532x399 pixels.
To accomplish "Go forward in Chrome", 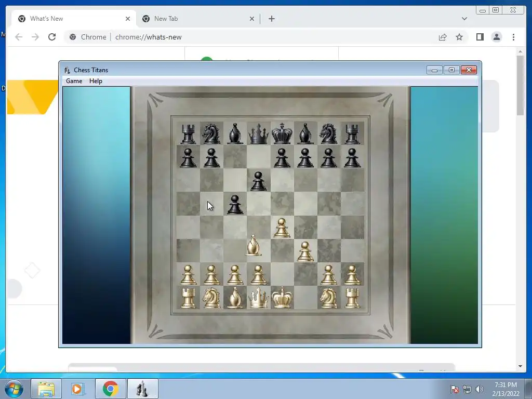I will [x=35, y=37].
